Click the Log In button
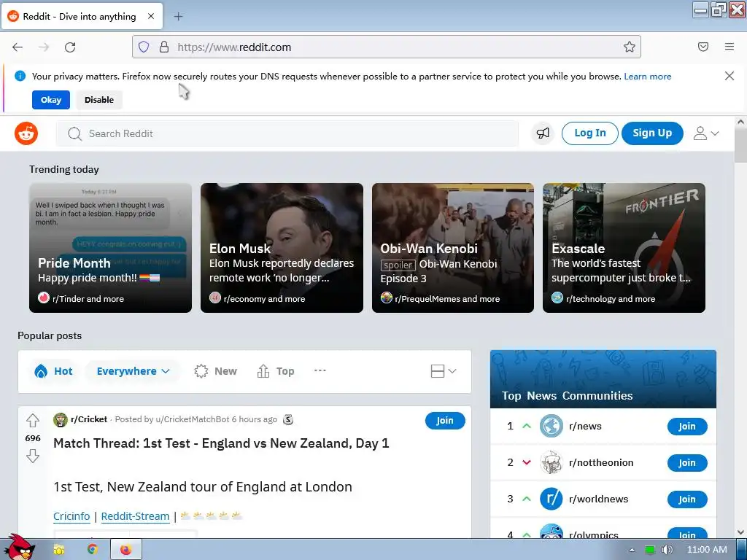This screenshot has width=747, height=560. pyautogui.click(x=589, y=133)
